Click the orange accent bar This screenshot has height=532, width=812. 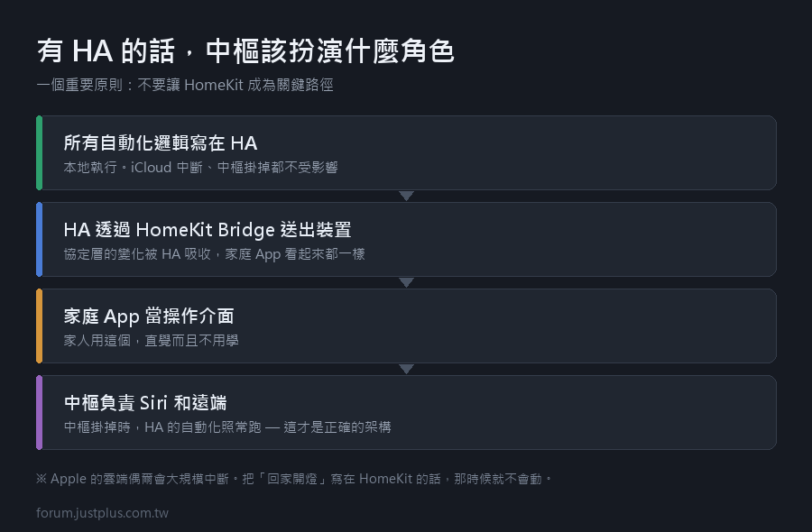point(40,326)
